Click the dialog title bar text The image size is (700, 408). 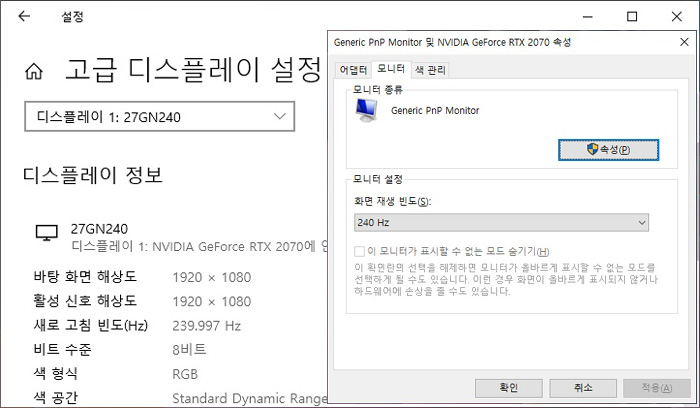click(x=452, y=42)
